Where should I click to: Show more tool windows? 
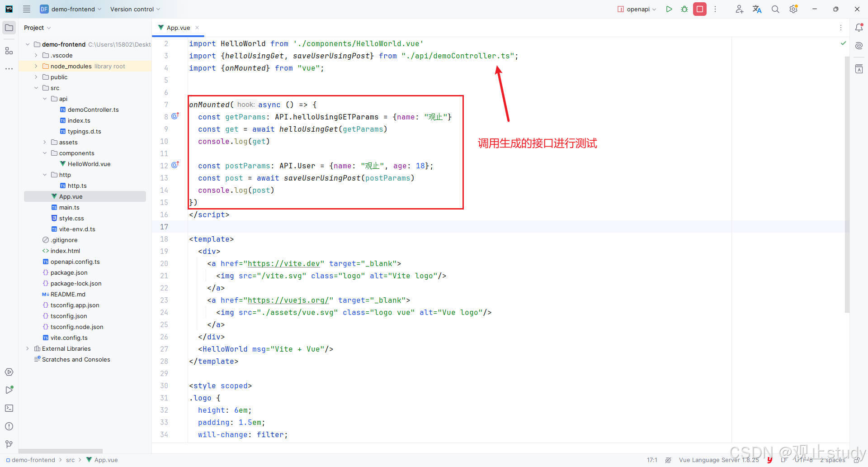tap(9, 69)
